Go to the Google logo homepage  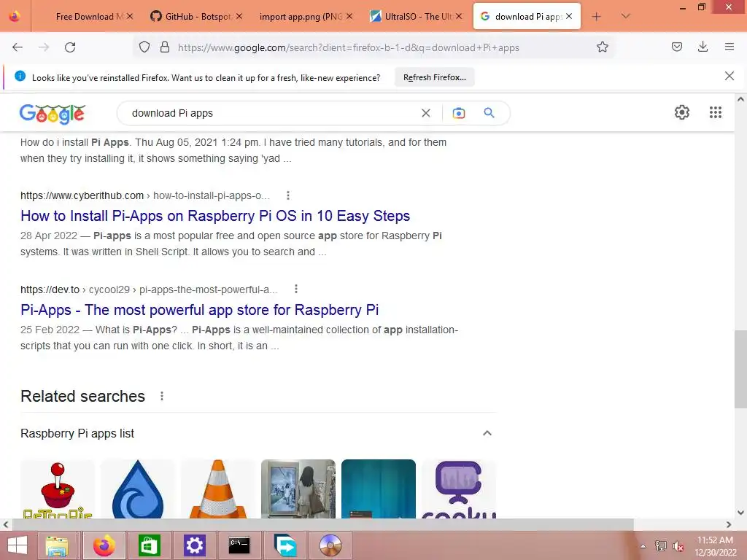(x=53, y=114)
